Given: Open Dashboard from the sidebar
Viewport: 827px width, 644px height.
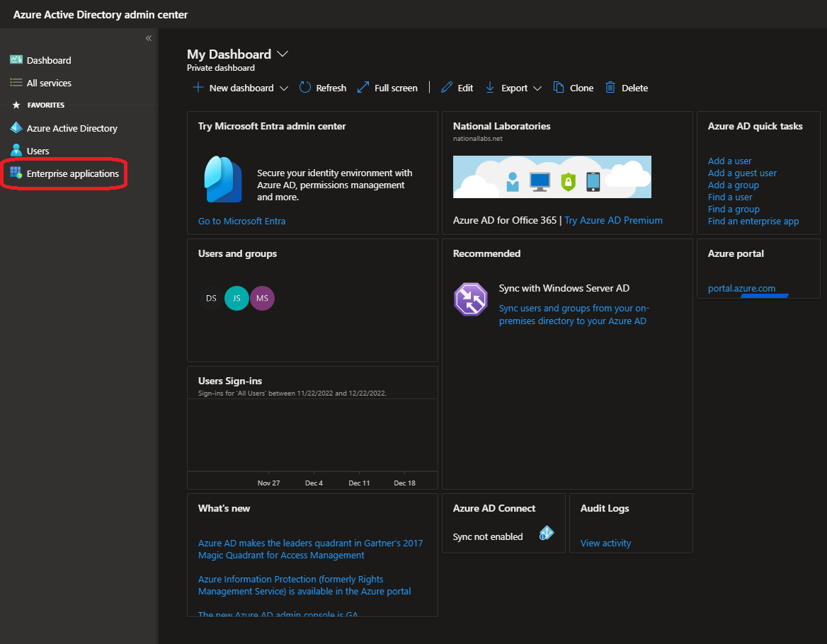Looking at the screenshot, I should (49, 60).
